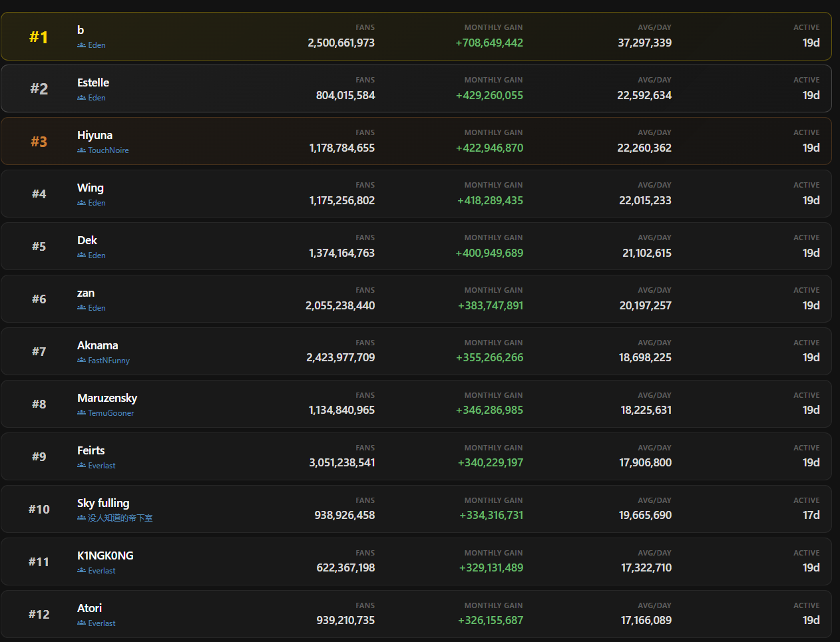
Task: Click monthly gain +708,649,442
Action: point(489,43)
